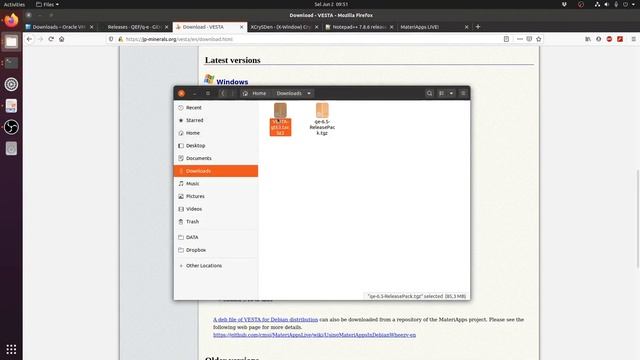Viewport: 640px width, 360px height.
Task: Open the volume indicator in system tray
Action: (x=607, y=4)
